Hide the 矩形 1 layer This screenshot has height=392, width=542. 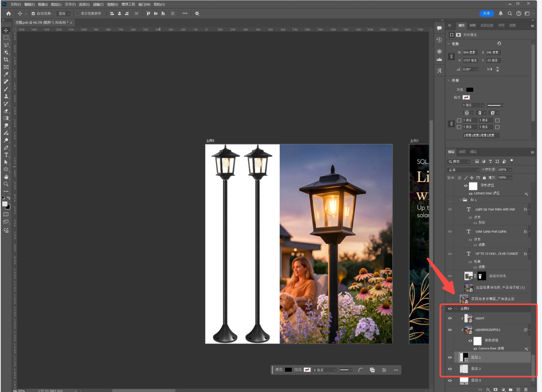pyautogui.click(x=450, y=358)
